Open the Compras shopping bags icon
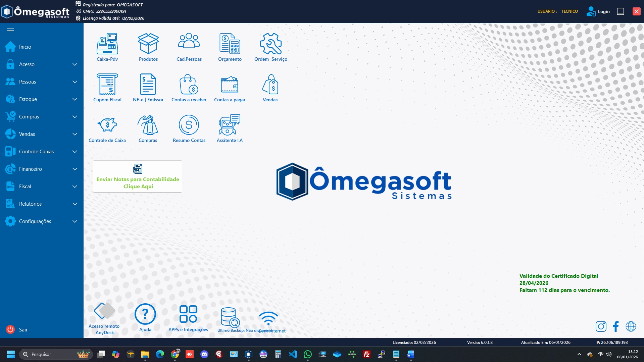The width and height of the screenshot is (644, 362). coord(148,125)
